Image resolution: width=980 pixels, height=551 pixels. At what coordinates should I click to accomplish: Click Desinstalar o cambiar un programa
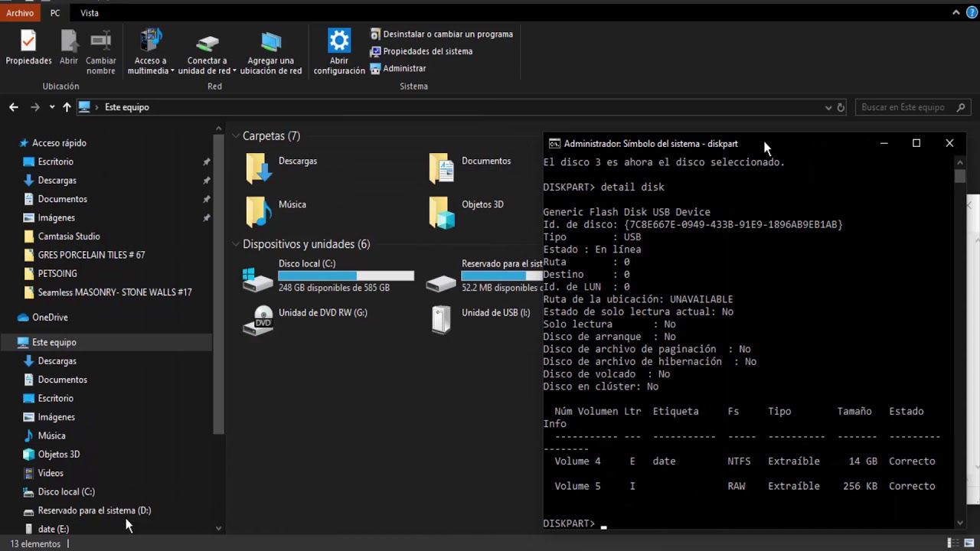(442, 34)
